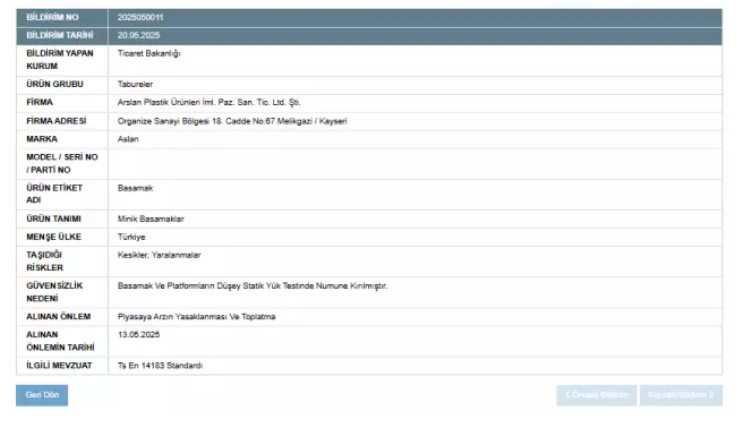
Task: Open next notification via Sonraki Bildirim
Action: coord(680,395)
